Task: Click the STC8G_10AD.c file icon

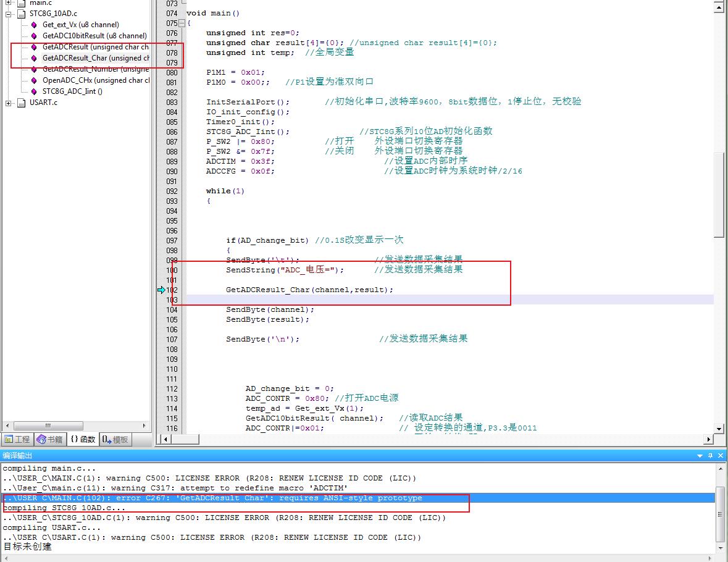Action: pyautogui.click(x=21, y=14)
